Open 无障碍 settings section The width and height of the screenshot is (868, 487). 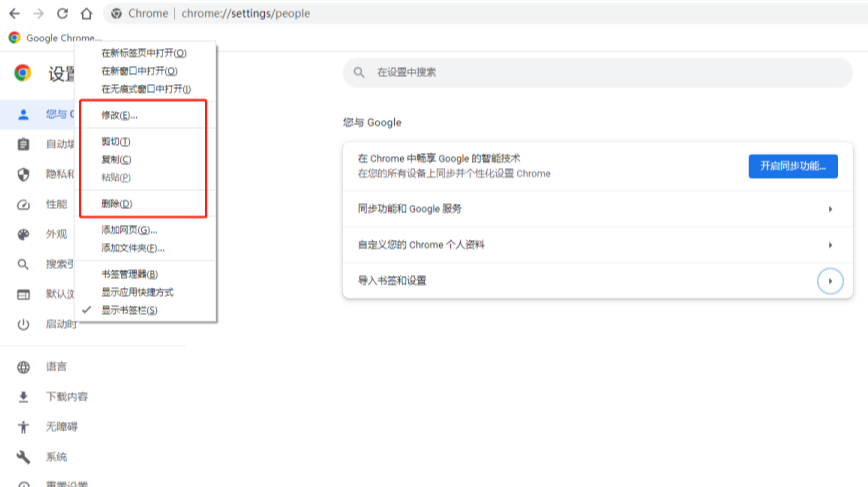61,427
